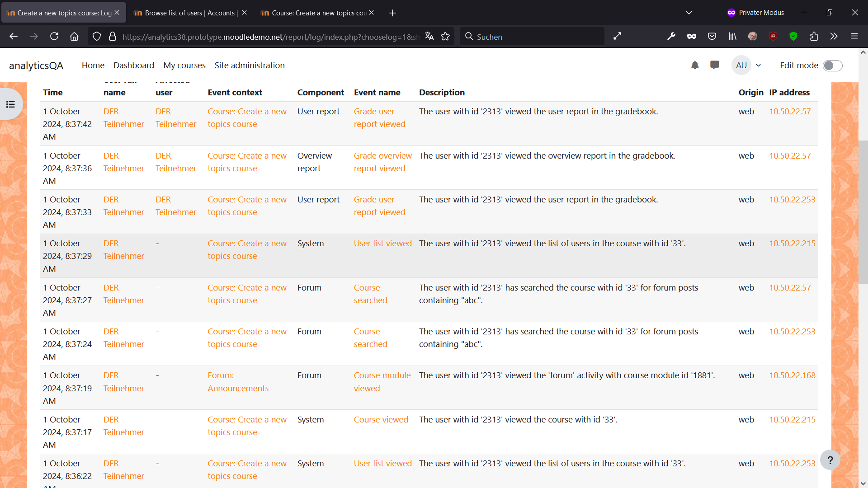Click the private mask toolbar icon

tap(692, 37)
